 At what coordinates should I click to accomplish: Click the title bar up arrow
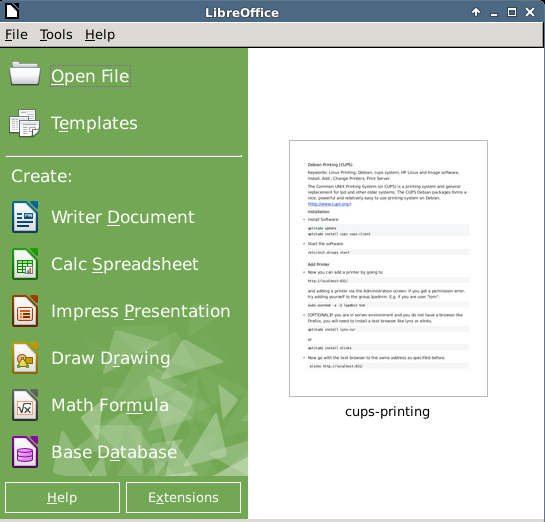pyautogui.click(x=476, y=12)
